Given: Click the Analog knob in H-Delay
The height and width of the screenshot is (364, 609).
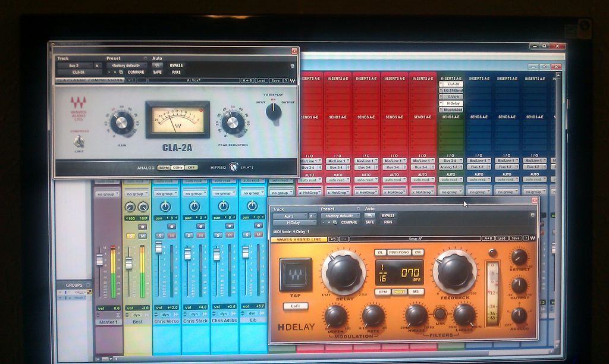Looking at the screenshot, I should 519,315.
